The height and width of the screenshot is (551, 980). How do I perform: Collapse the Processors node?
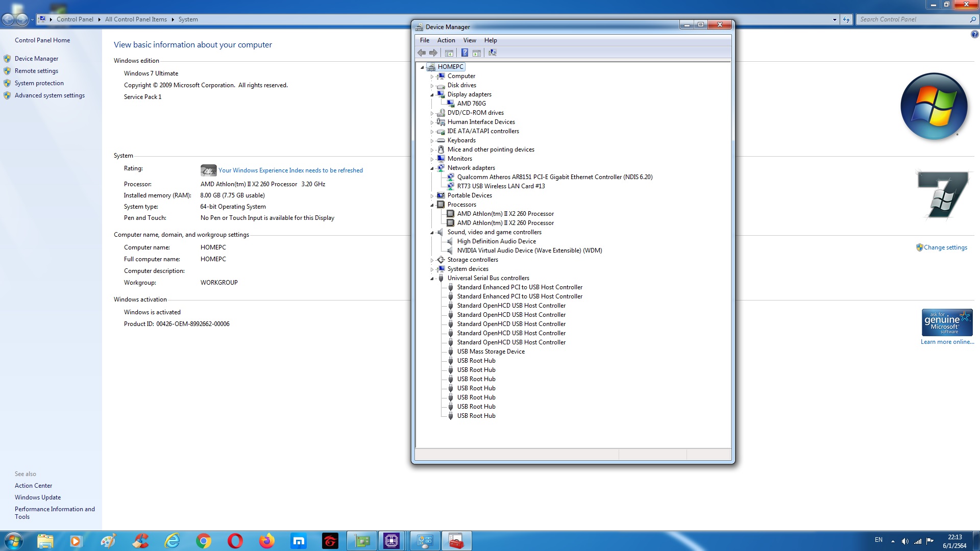point(432,205)
